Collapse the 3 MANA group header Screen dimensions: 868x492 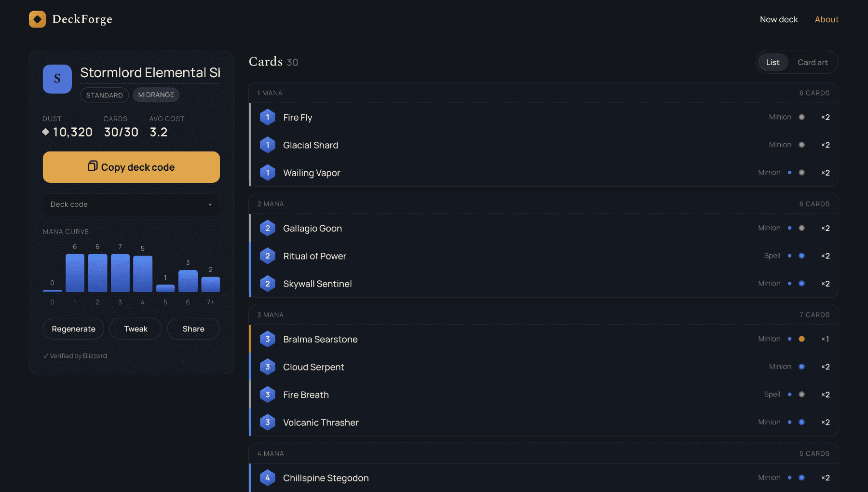pyautogui.click(x=543, y=315)
